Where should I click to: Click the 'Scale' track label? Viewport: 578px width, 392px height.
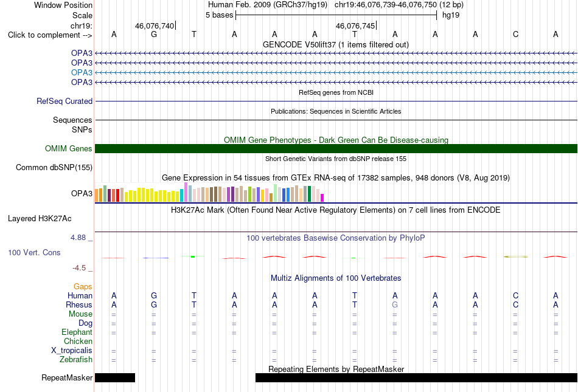coord(82,15)
